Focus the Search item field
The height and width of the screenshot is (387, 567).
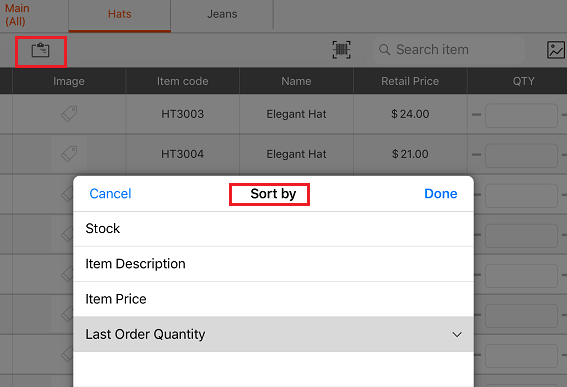[x=449, y=50]
